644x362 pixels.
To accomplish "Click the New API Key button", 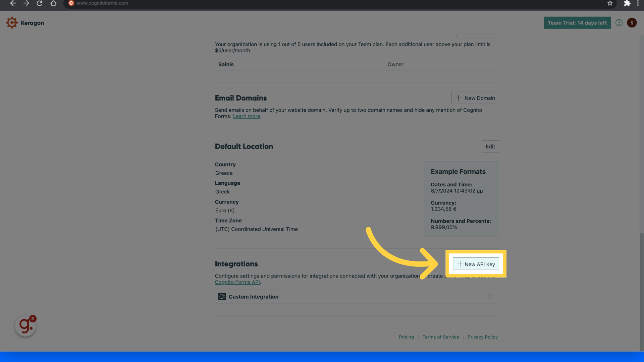I will point(476,264).
